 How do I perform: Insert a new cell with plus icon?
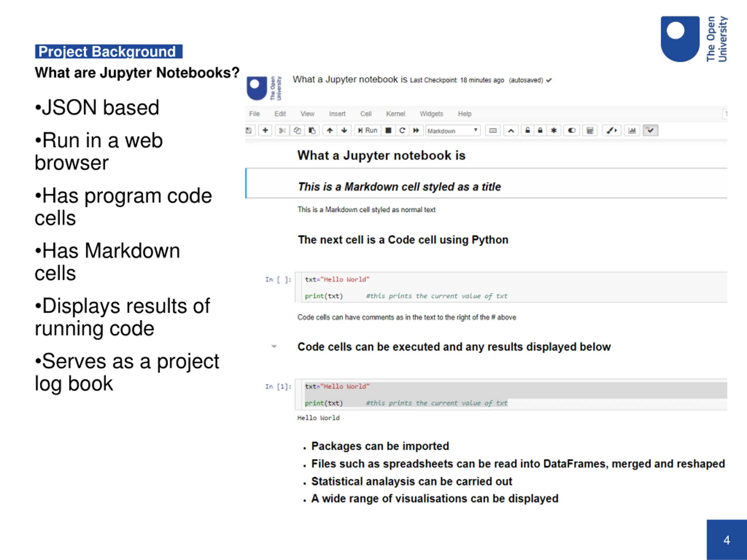[x=266, y=130]
